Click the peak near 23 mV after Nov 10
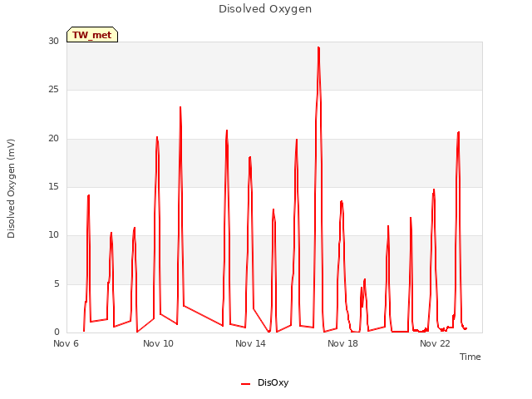Screen dimensions: 532x399 tap(180, 107)
